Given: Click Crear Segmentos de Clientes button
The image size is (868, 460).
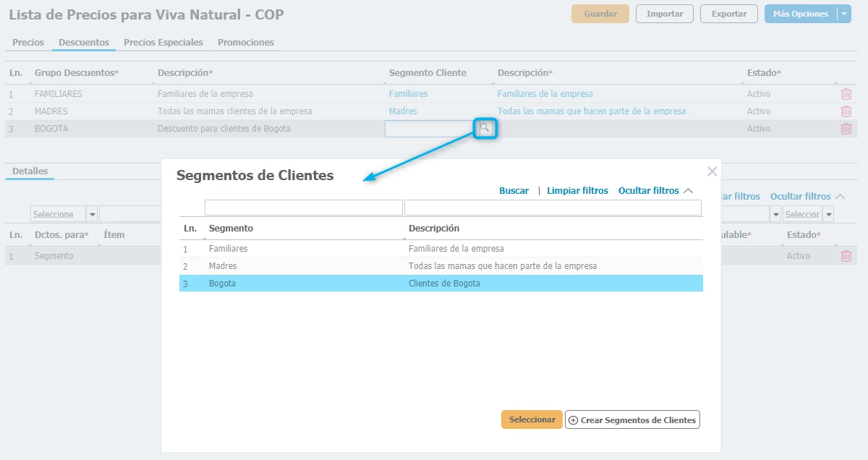Looking at the screenshot, I should point(632,420).
